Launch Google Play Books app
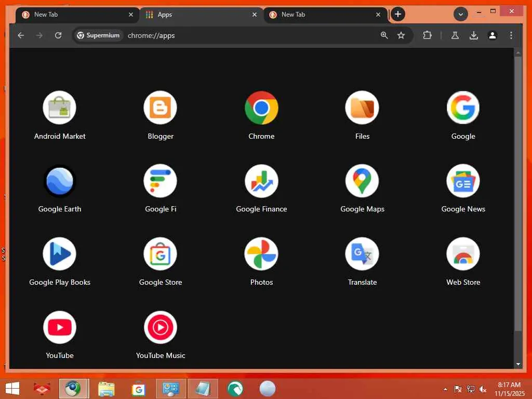Screen dimensions: 532x399 pos(60,254)
